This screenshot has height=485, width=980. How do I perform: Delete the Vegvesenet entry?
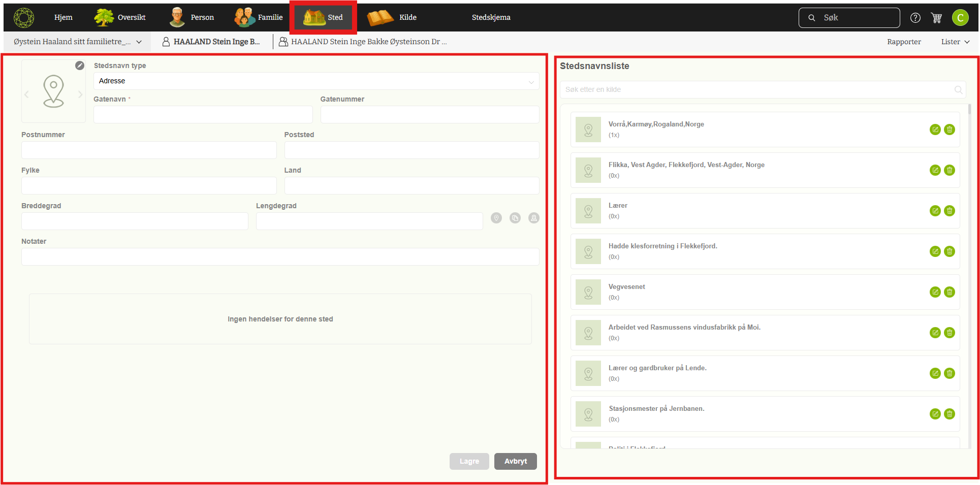pos(949,292)
